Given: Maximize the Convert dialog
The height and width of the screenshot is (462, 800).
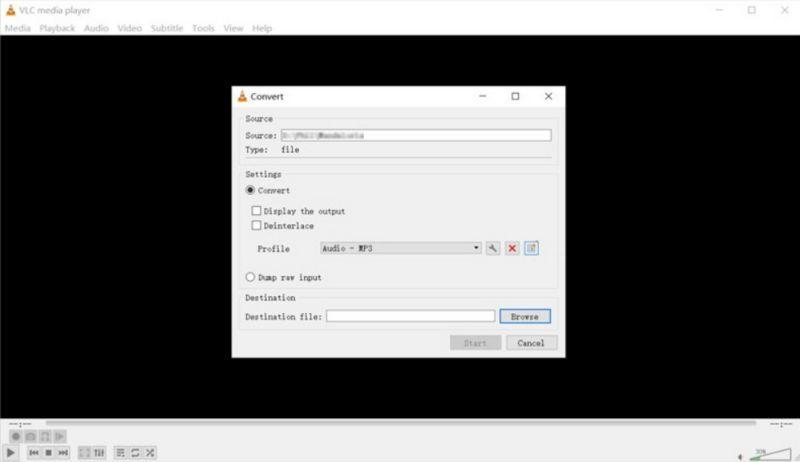Looking at the screenshot, I should pyautogui.click(x=515, y=96).
